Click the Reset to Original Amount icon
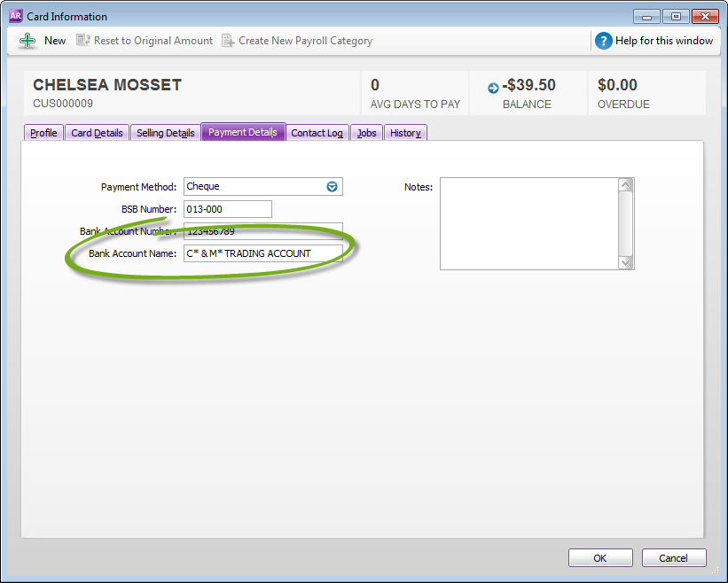728x583 pixels. click(x=83, y=41)
